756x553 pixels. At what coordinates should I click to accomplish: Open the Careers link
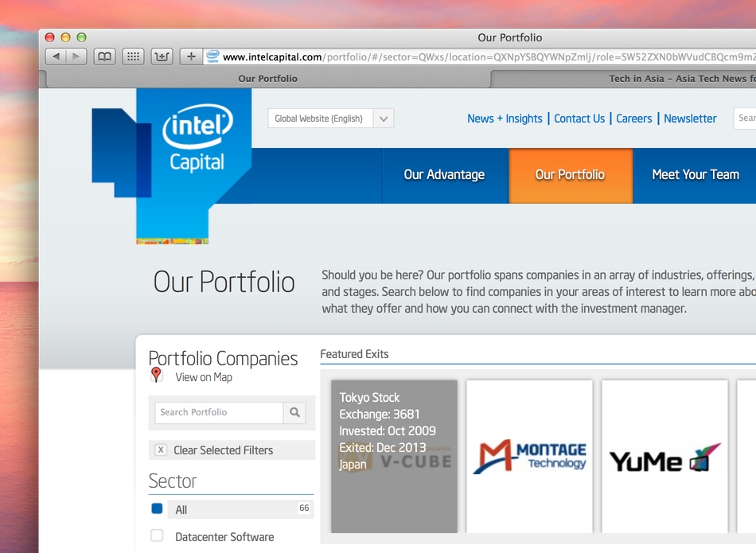(x=634, y=119)
